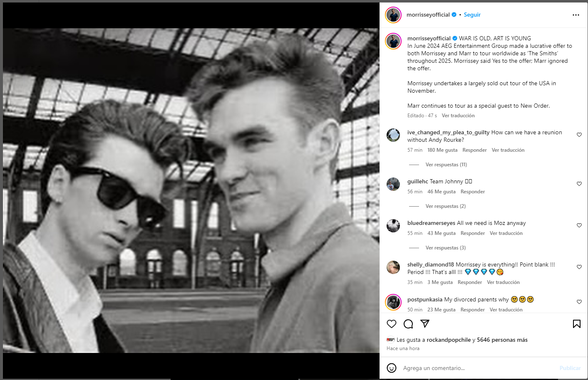Image resolution: width=588 pixels, height=380 pixels.
Task: Save the post with the bookmark icon
Action: pos(577,324)
